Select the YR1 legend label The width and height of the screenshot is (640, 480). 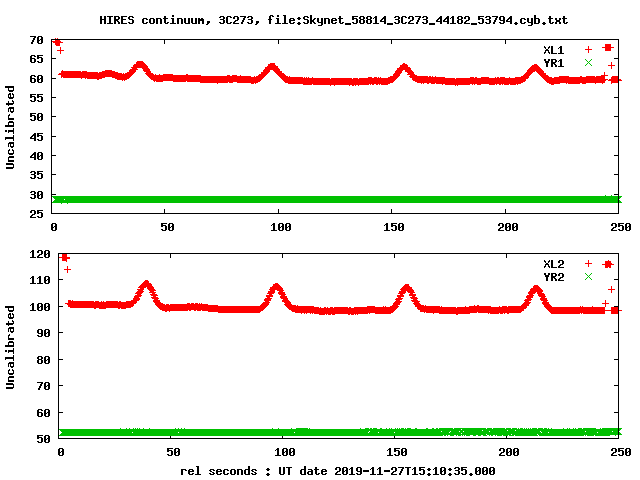tap(553, 63)
